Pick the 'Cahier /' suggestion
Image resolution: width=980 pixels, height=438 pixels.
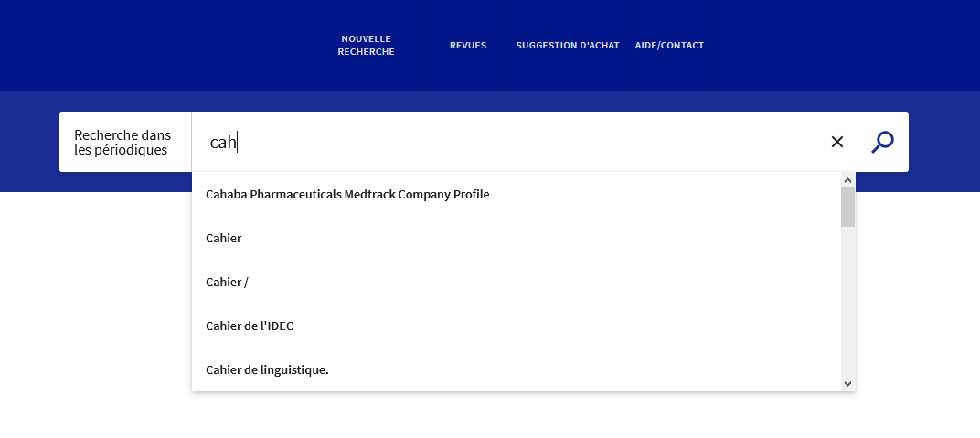pos(227,282)
